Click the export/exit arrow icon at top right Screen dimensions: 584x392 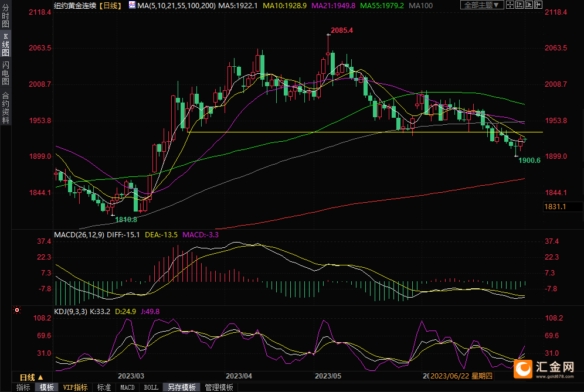[538, 5]
